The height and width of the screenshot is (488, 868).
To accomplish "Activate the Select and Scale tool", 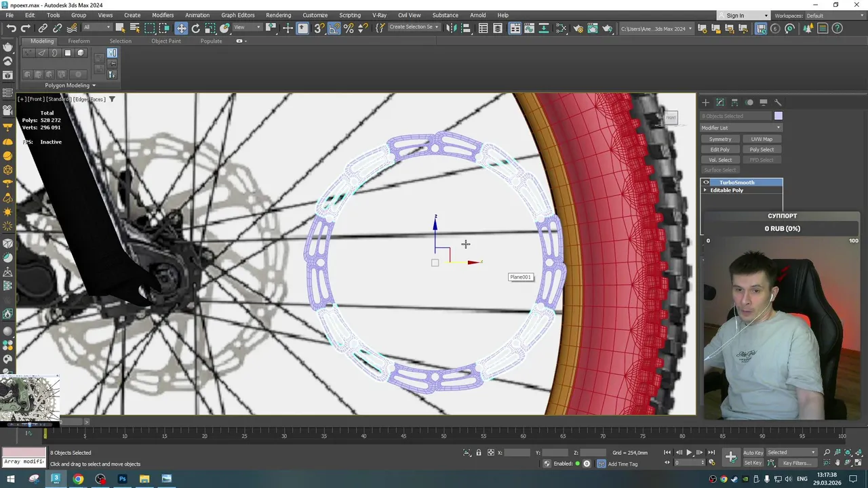I will 210,28.
